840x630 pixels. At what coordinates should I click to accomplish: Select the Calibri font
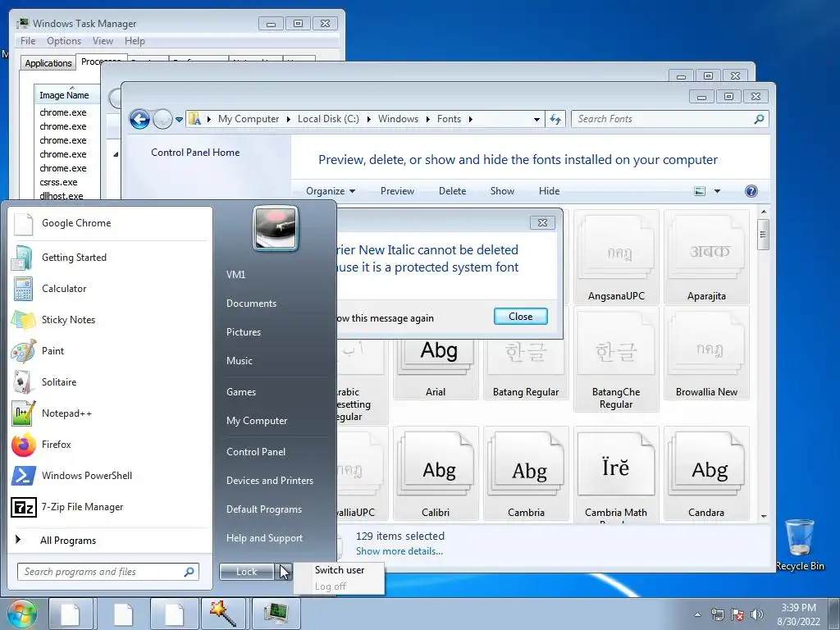pyautogui.click(x=436, y=473)
